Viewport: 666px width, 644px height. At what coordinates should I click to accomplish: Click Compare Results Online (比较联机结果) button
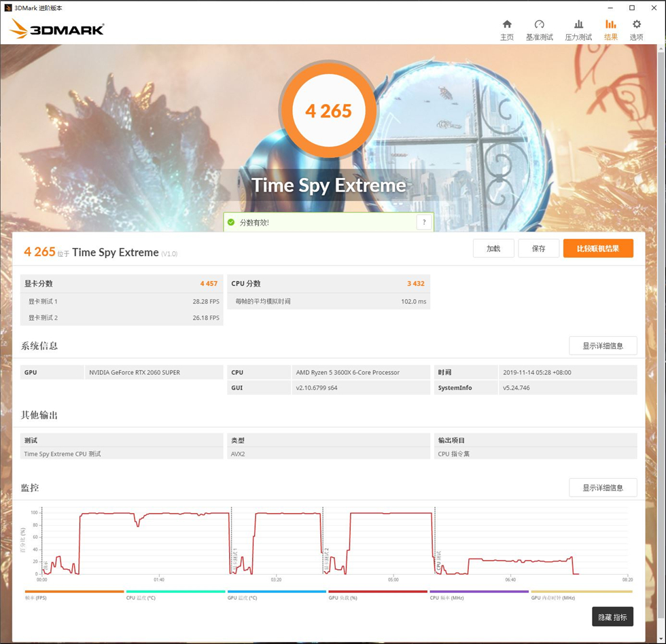coord(597,249)
